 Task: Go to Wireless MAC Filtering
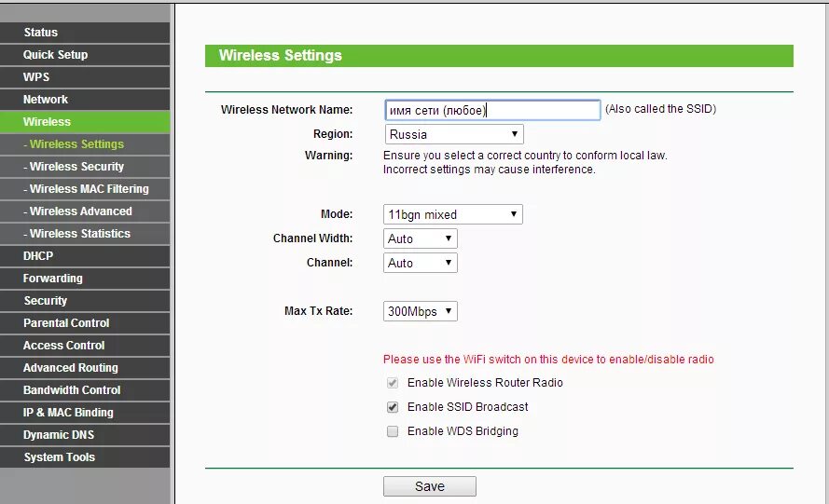click(x=85, y=188)
